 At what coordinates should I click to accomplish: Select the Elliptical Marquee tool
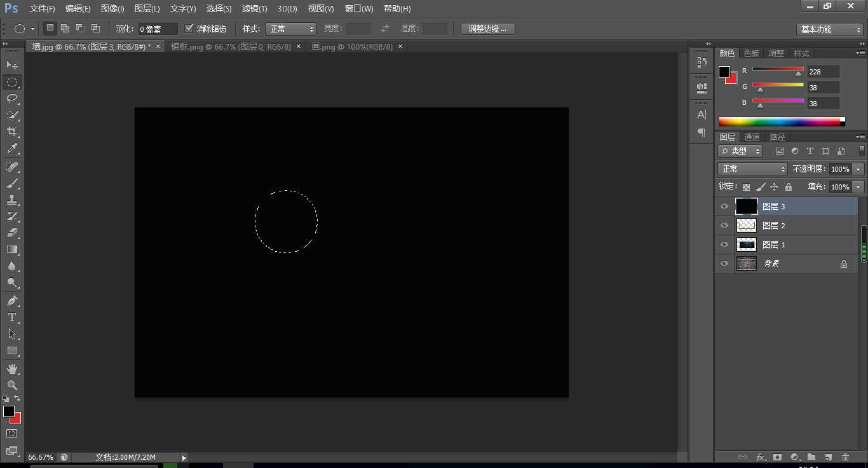12,82
